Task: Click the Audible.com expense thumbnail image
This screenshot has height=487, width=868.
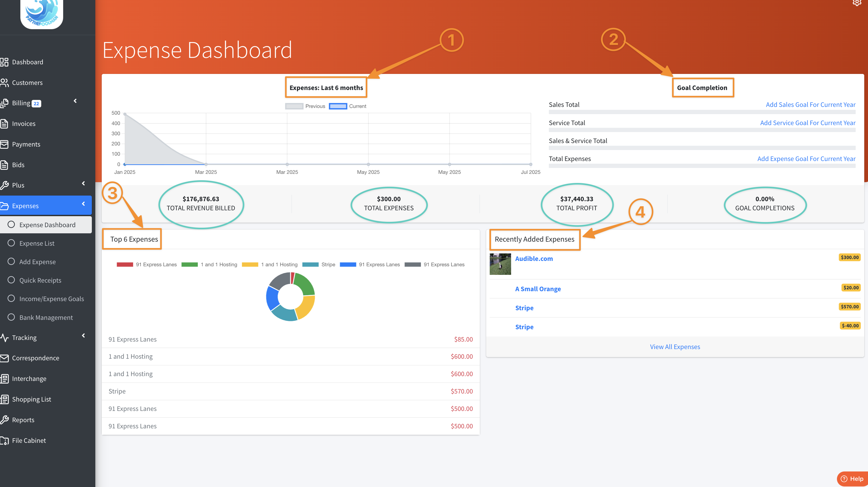Action: [500, 264]
